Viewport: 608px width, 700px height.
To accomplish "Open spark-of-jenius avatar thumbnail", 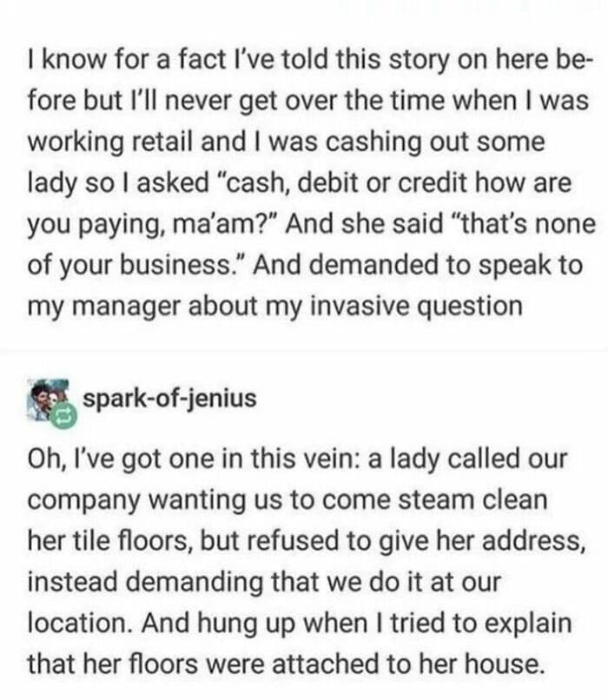I will (x=49, y=400).
